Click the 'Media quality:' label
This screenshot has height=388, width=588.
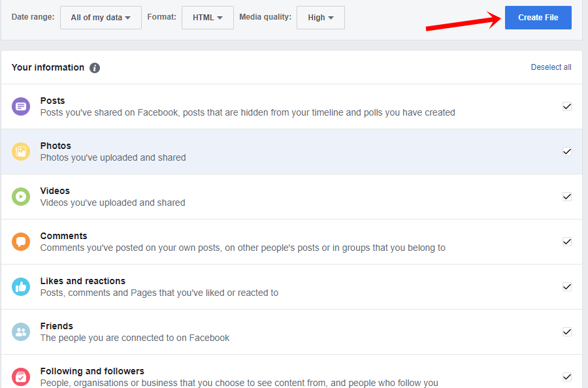click(265, 17)
